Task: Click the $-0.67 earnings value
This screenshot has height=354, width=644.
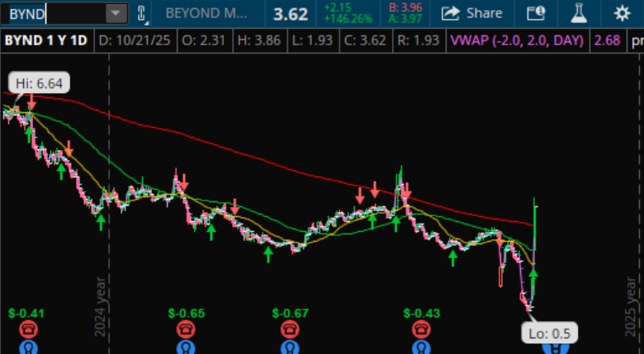Action: (290, 314)
